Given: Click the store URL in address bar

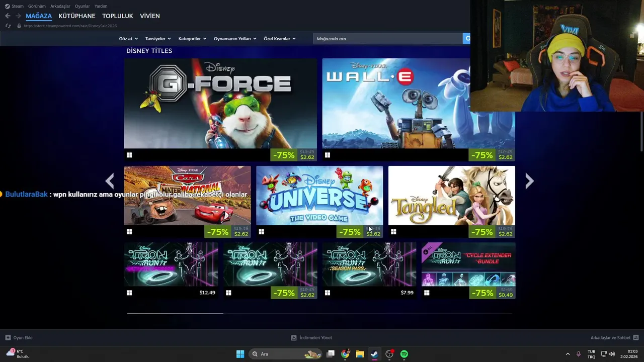Looking at the screenshot, I should tap(70, 26).
